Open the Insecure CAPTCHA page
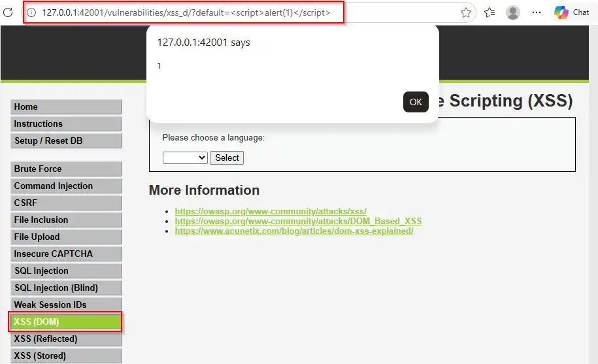598x364 pixels. (x=66, y=254)
